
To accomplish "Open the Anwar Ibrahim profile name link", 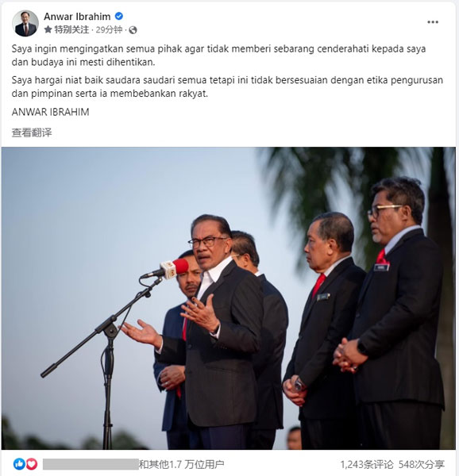I will tap(77, 17).
